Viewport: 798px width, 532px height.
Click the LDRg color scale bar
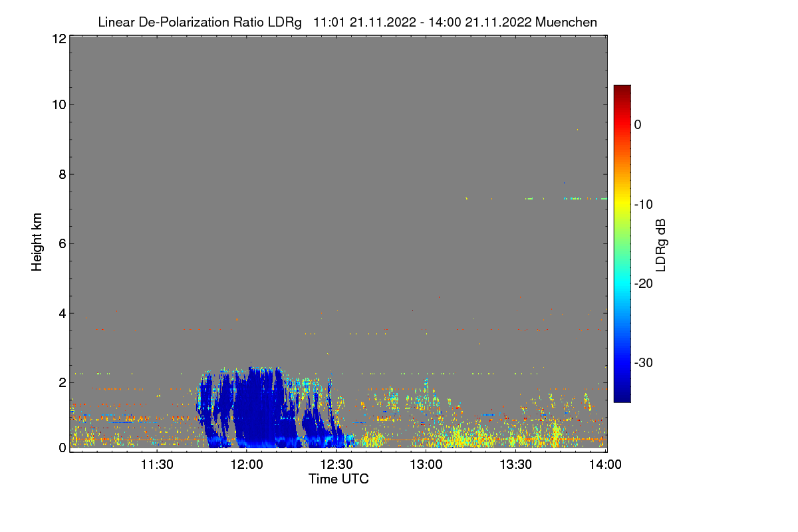[622, 243]
